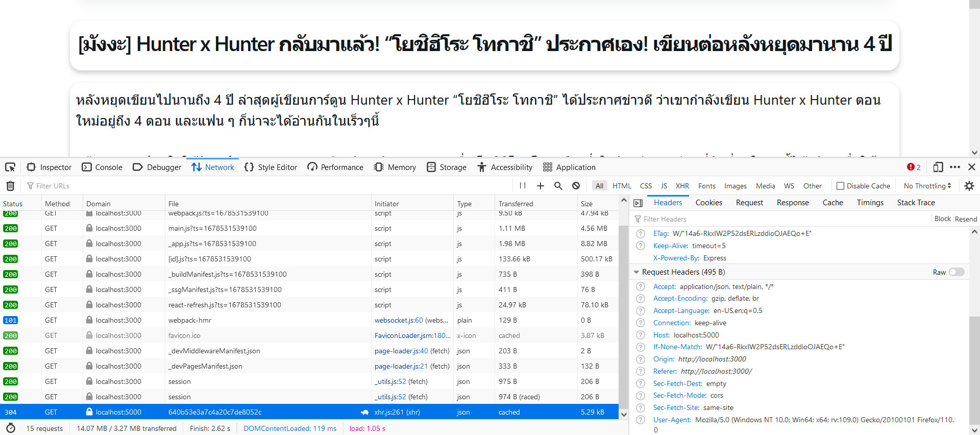
Task: Clear network log with trash icon
Action: click(x=10, y=186)
